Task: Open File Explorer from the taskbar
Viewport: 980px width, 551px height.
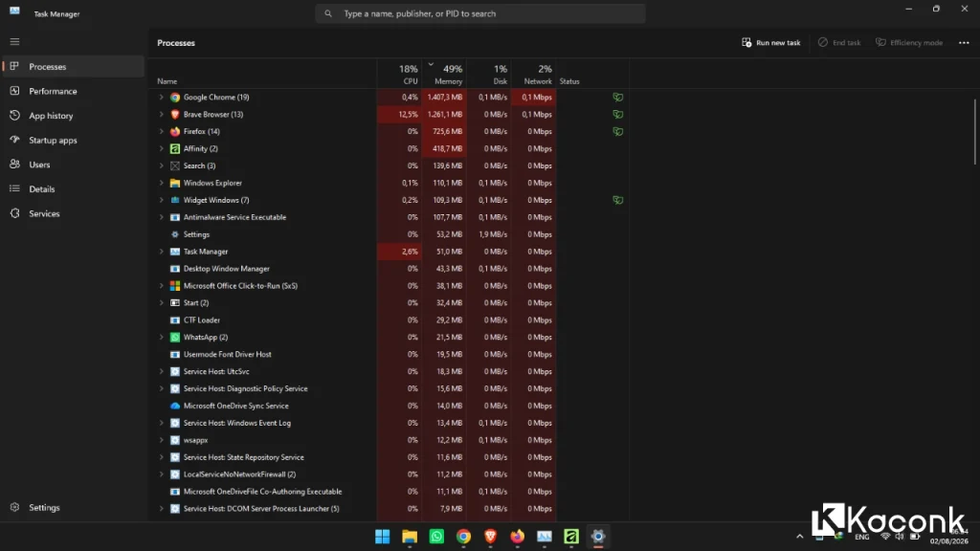Action: (x=410, y=537)
